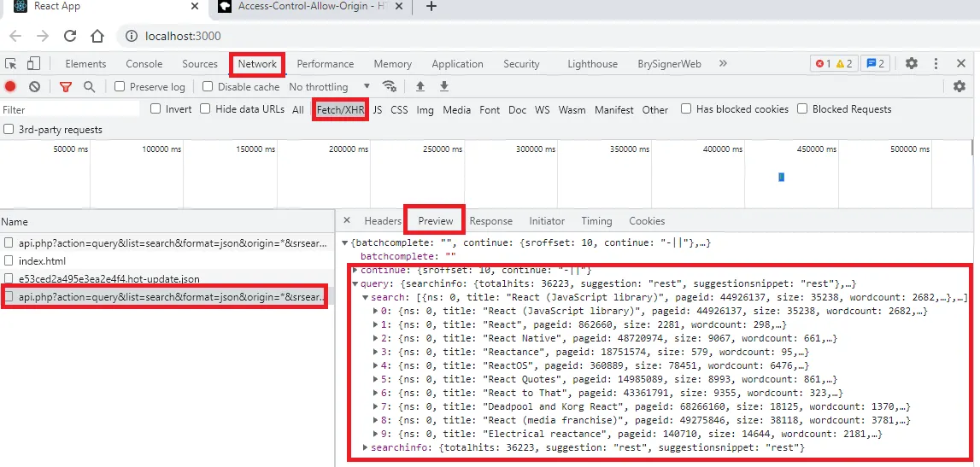Screen dimensions: 980x467
Task: Expand result 9 Electrical reactance
Action: (376, 434)
